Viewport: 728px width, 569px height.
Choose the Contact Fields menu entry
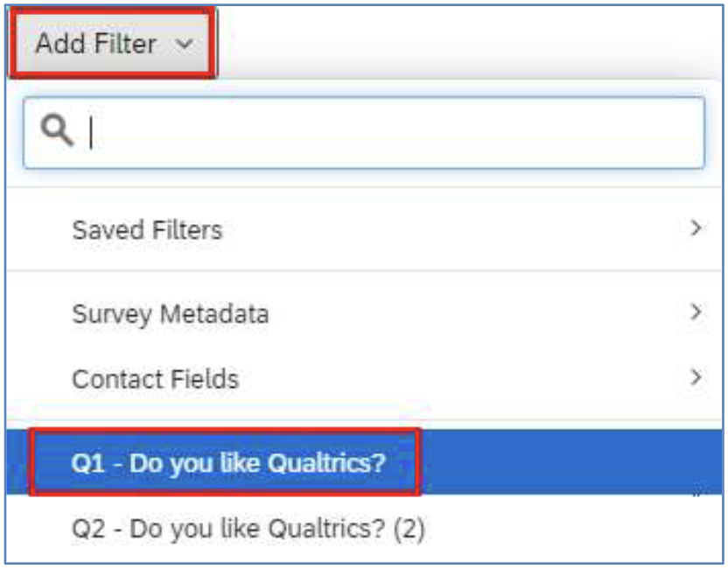(x=156, y=378)
